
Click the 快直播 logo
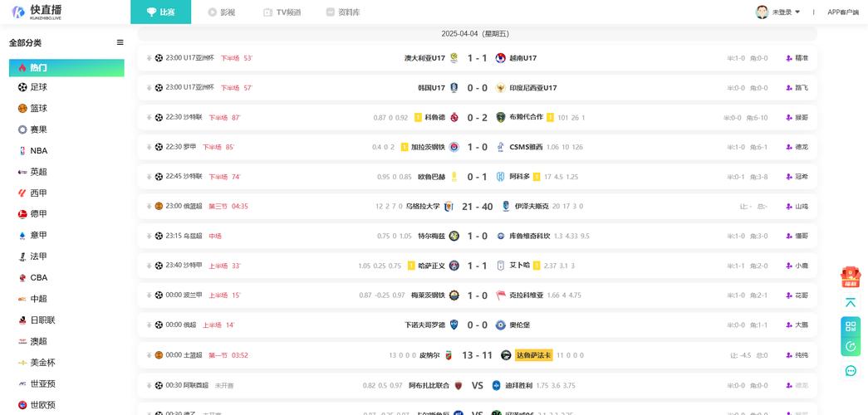pos(37,12)
